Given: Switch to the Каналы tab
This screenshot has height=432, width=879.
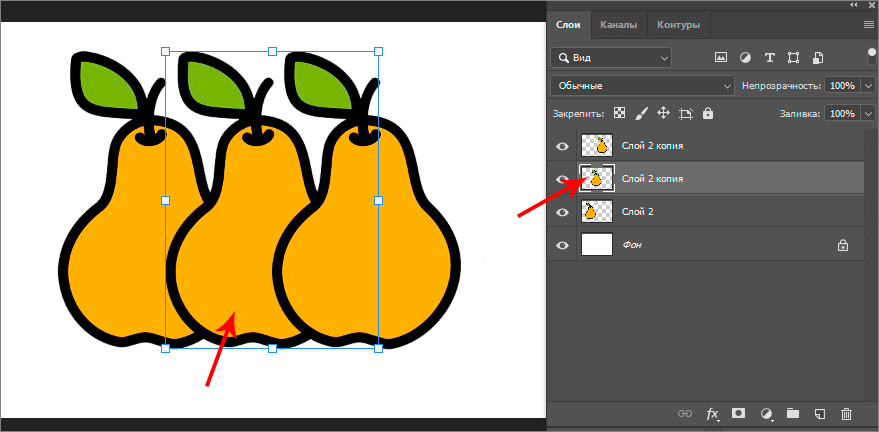Looking at the screenshot, I should [620, 25].
